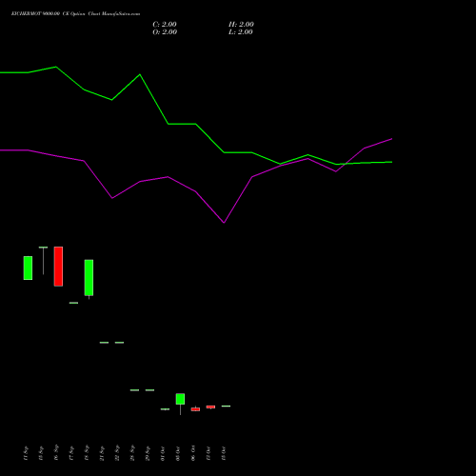The height and width of the screenshot is (476, 476).
Task: Click the '01 Oct' date axis label
Action: [x=163, y=453]
